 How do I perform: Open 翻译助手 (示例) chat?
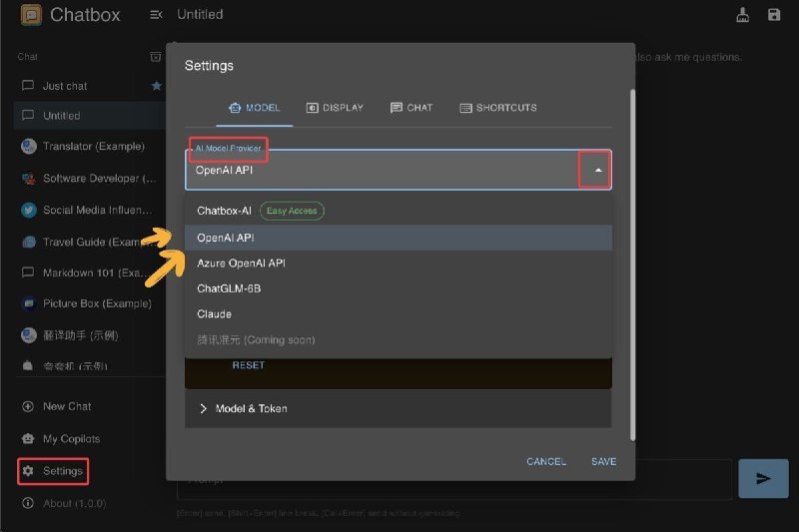tap(90, 335)
